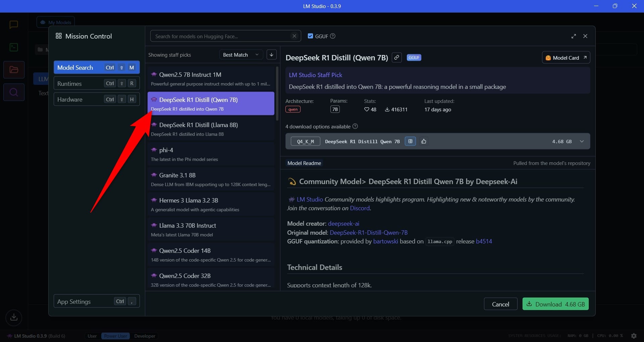Viewport: 644px width, 342px height.
Task: Select Runtimes section
Action: coord(97,83)
